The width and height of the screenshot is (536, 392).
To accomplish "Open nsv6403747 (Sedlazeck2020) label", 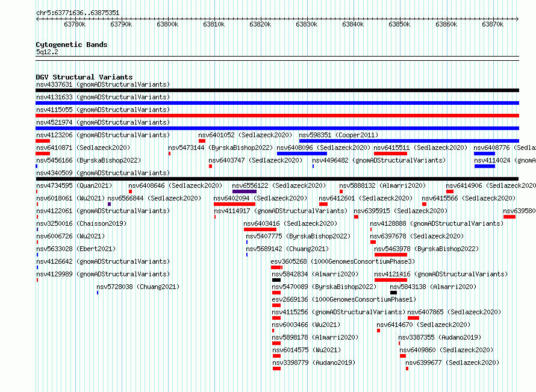I will click(x=256, y=160).
